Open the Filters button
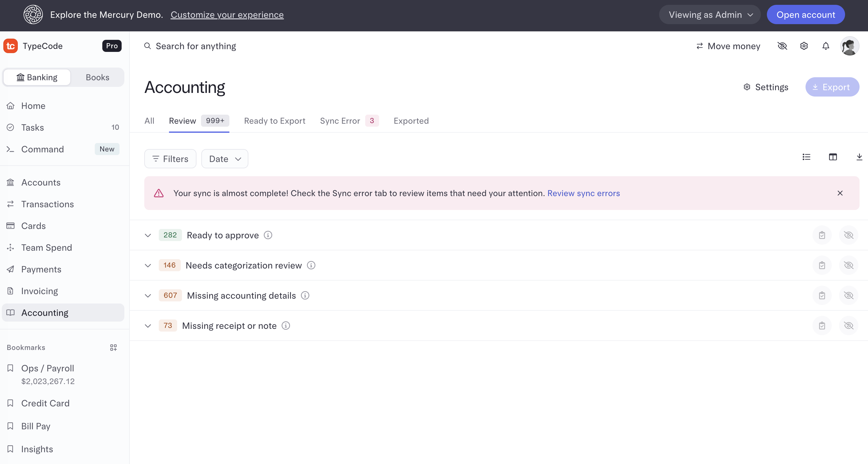 point(170,159)
